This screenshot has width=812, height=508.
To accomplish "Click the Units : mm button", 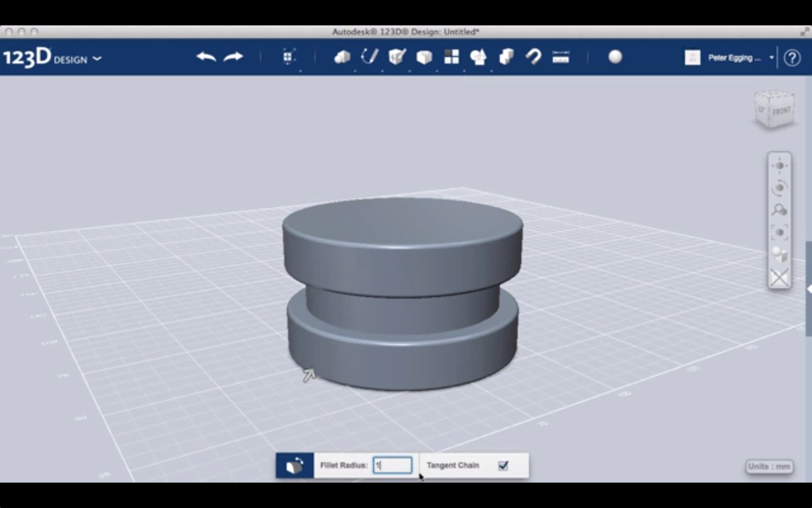I will 769,466.
